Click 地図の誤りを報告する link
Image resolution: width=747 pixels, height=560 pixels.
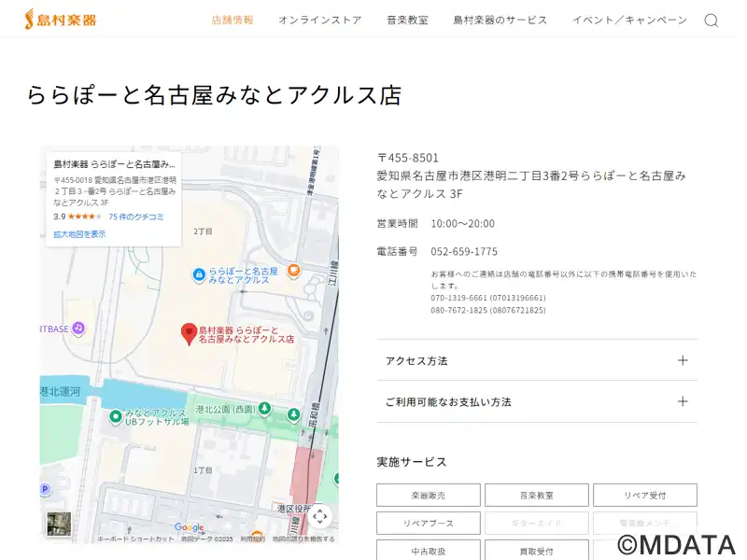click(x=303, y=539)
